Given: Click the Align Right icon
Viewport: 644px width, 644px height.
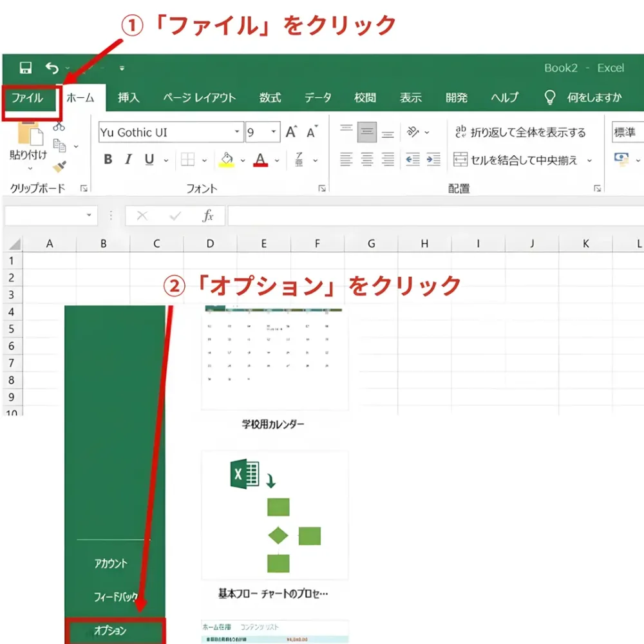Looking at the screenshot, I should tap(388, 159).
